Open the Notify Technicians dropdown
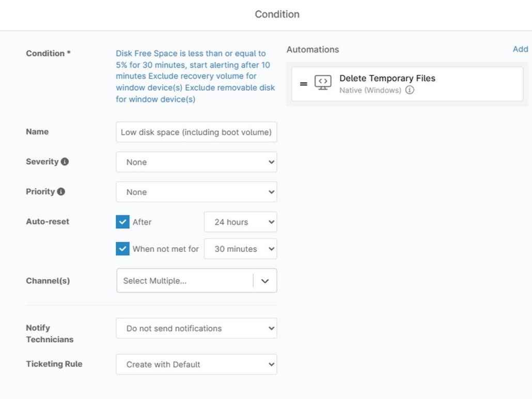Image resolution: width=532 pixels, height=399 pixels. click(x=196, y=328)
